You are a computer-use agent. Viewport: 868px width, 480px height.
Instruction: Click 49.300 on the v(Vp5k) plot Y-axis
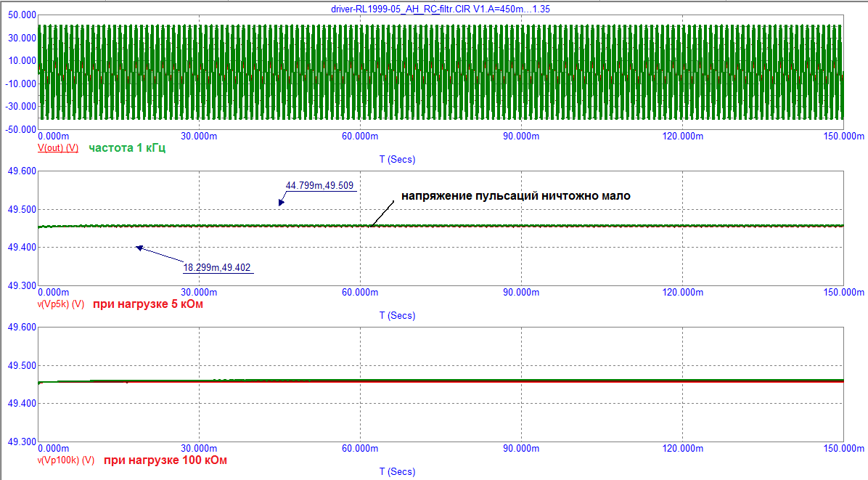[x=22, y=285]
